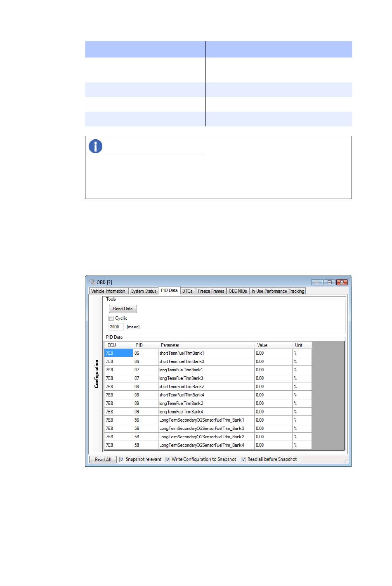Open In Use Performance Tracking tab
The height and width of the screenshot is (586, 392).
tap(278, 291)
